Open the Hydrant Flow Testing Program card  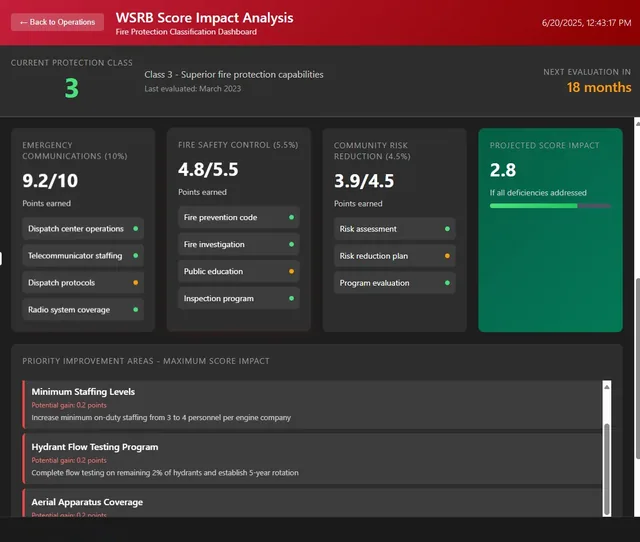pyautogui.click(x=312, y=459)
